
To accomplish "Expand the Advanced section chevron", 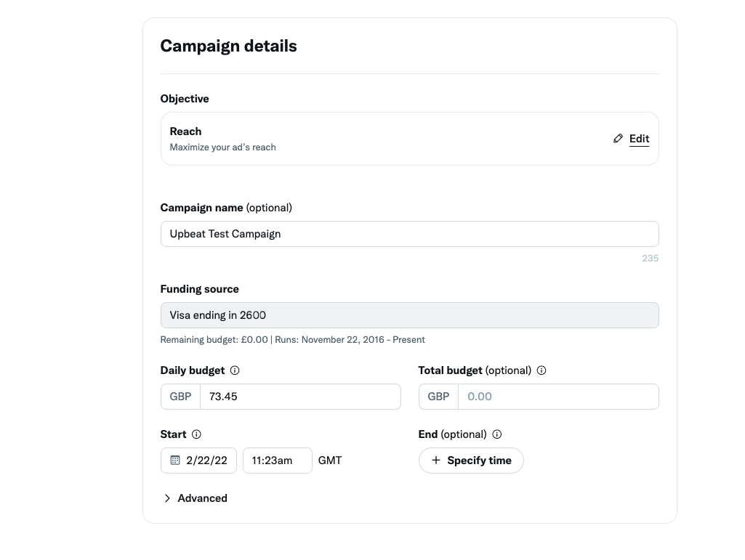I will tap(167, 498).
